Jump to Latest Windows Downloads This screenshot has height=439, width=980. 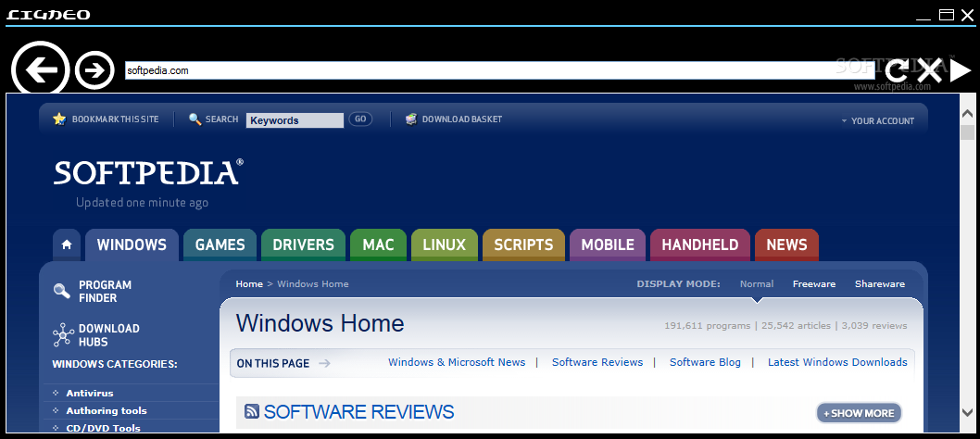(837, 362)
